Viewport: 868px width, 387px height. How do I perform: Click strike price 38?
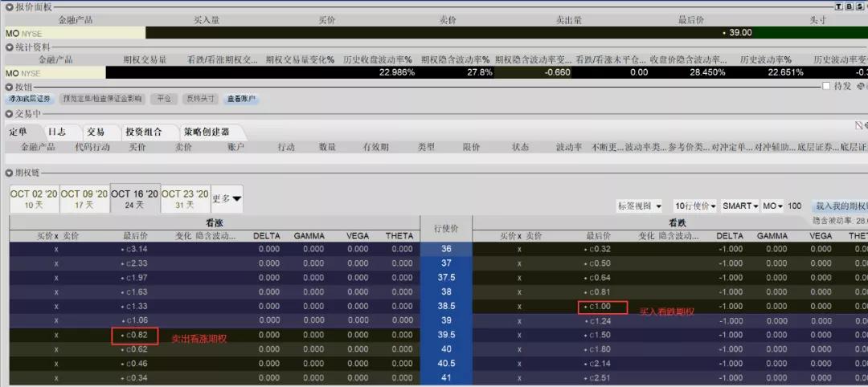[x=446, y=292]
